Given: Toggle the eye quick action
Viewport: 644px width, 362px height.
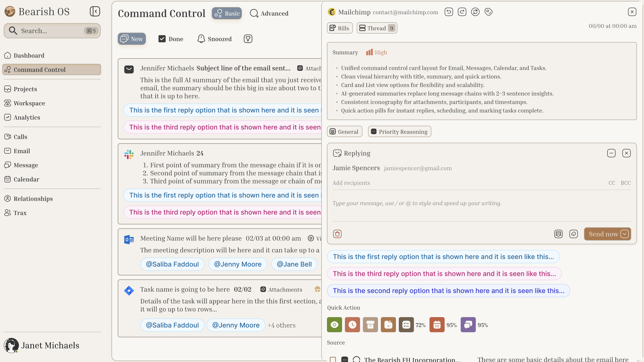Looking at the screenshot, I should 334,325.
